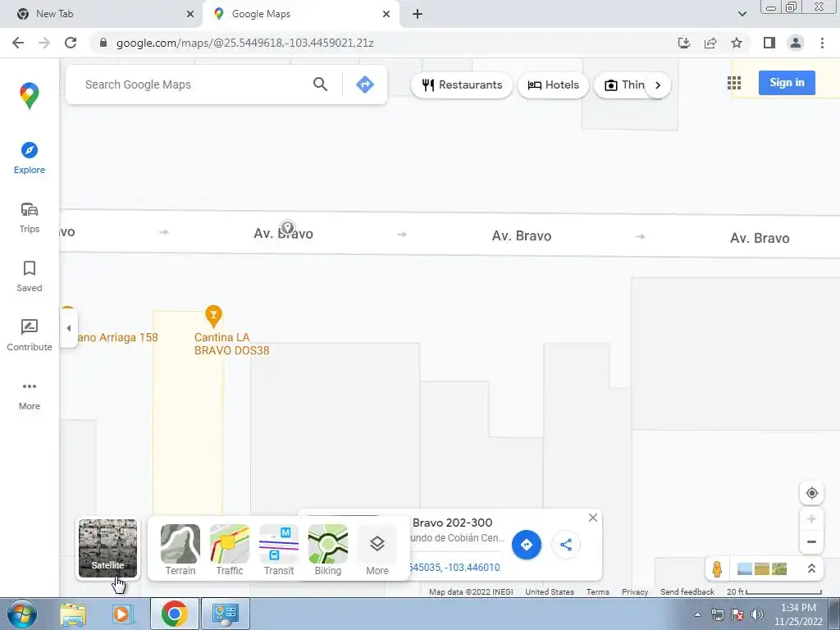Toggle the Chrome side panel
Image resolution: width=840 pixels, height=630 pixels.
(769, 43)
